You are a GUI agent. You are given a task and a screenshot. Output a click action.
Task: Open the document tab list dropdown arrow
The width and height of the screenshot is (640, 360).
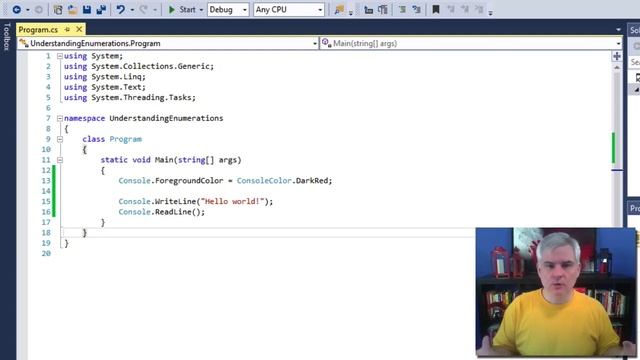click(618, 30)
